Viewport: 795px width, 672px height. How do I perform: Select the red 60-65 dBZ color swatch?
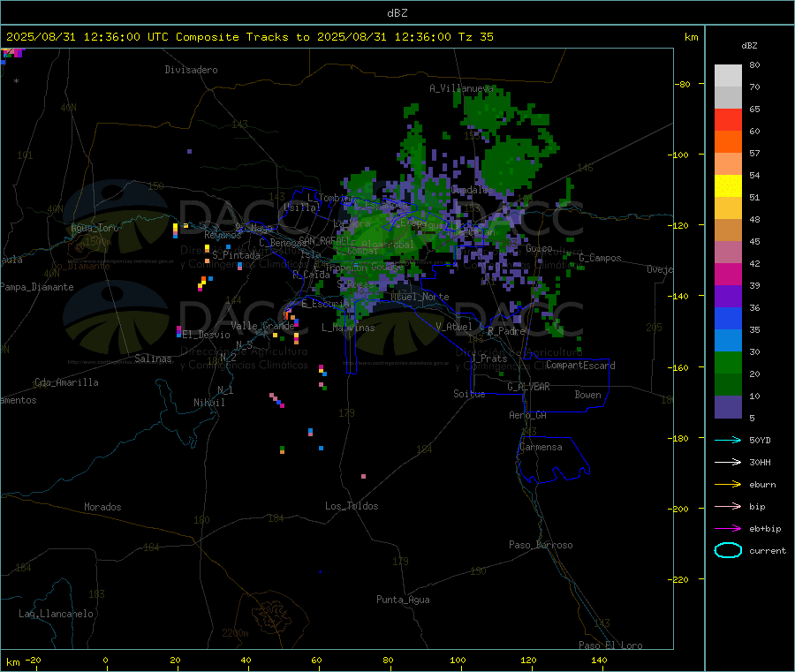click(728, 119)
